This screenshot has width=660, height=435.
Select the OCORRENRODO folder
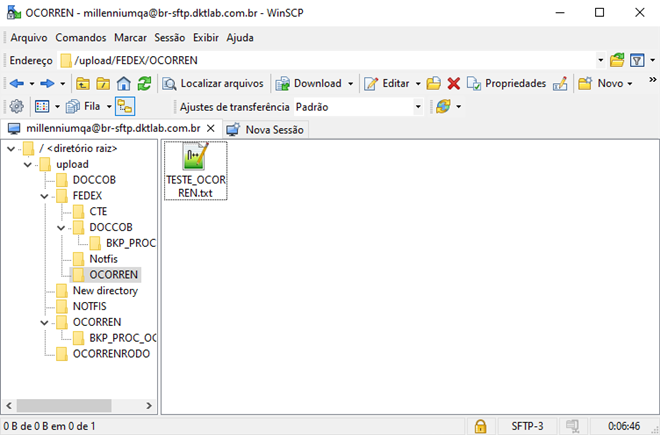111,354
